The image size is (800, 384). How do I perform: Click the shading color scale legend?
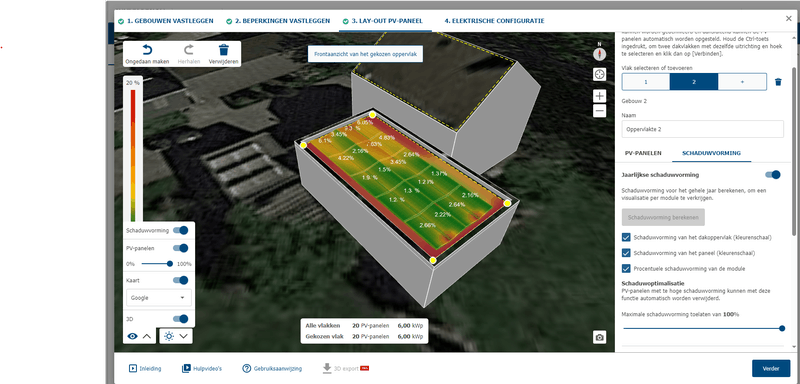coord(133,156)
